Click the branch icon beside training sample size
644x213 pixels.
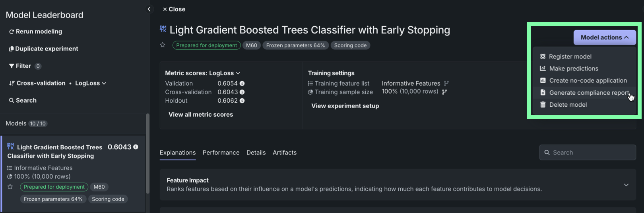(444, 92)
